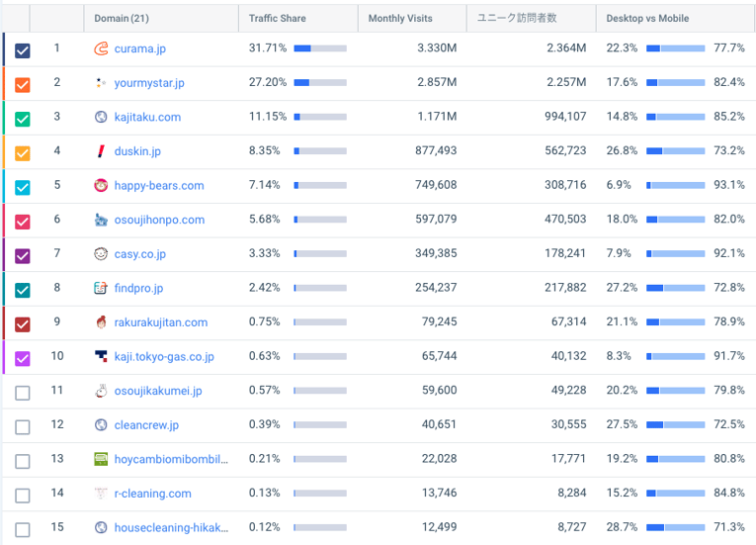Click the 93.1% mobile share value
The width and height of the screenshot is (756, 545).
(x=729, y=185)
